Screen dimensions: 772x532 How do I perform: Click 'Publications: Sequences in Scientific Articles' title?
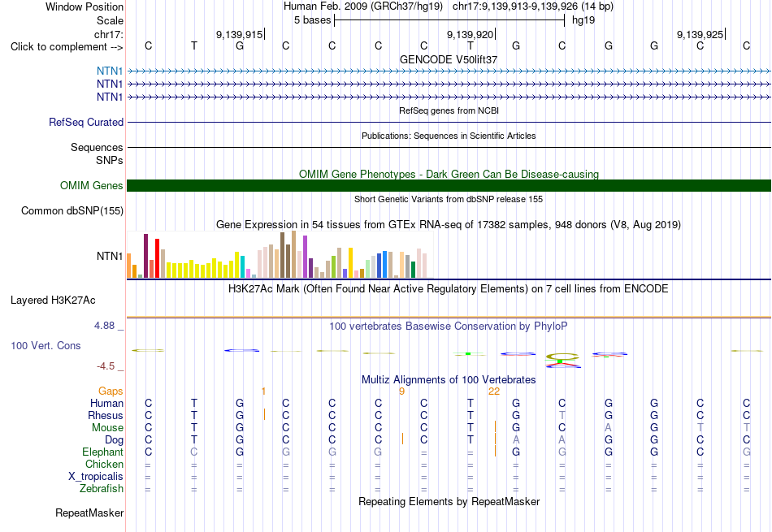tap(449, 136)
